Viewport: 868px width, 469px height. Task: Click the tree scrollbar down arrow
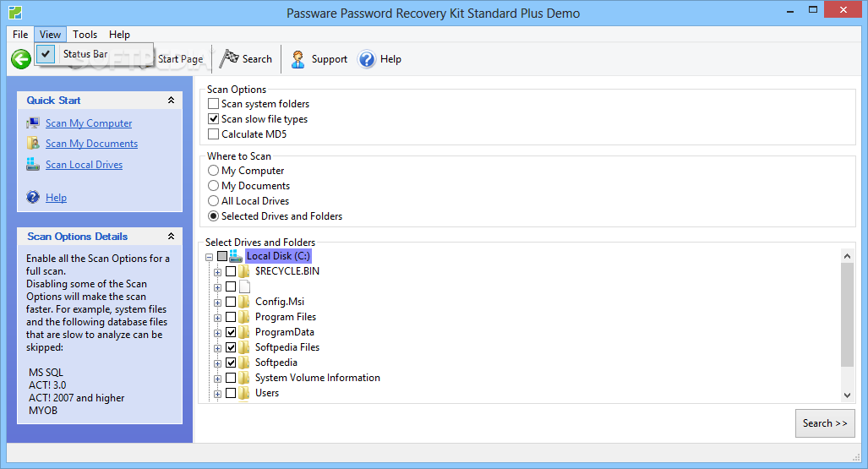[x=847, y=395]
